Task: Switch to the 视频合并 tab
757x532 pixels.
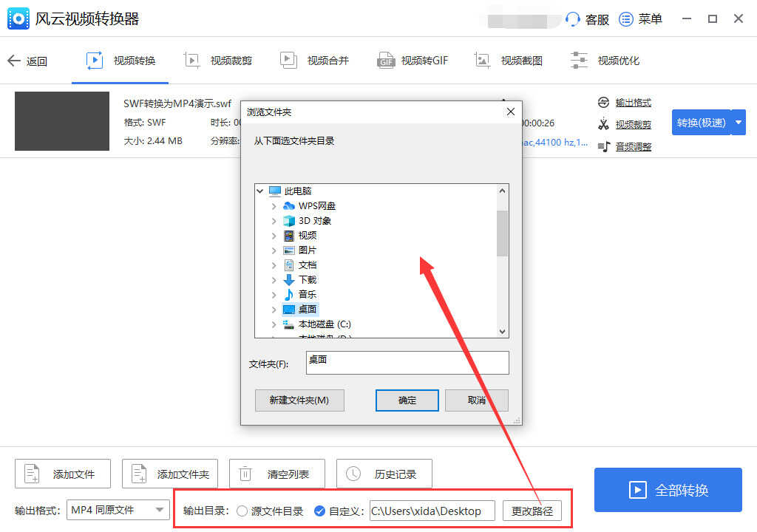Action: (314, 61)
